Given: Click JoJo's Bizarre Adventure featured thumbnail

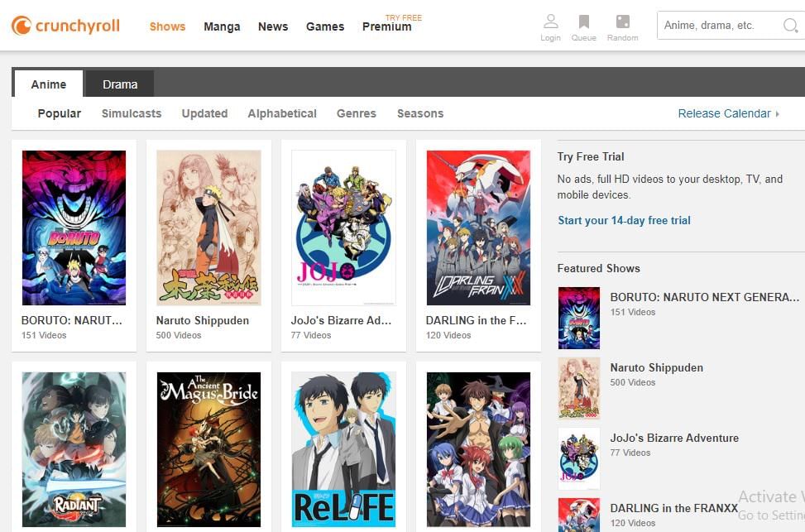Looking at the screenshot, I should [578, 458].
